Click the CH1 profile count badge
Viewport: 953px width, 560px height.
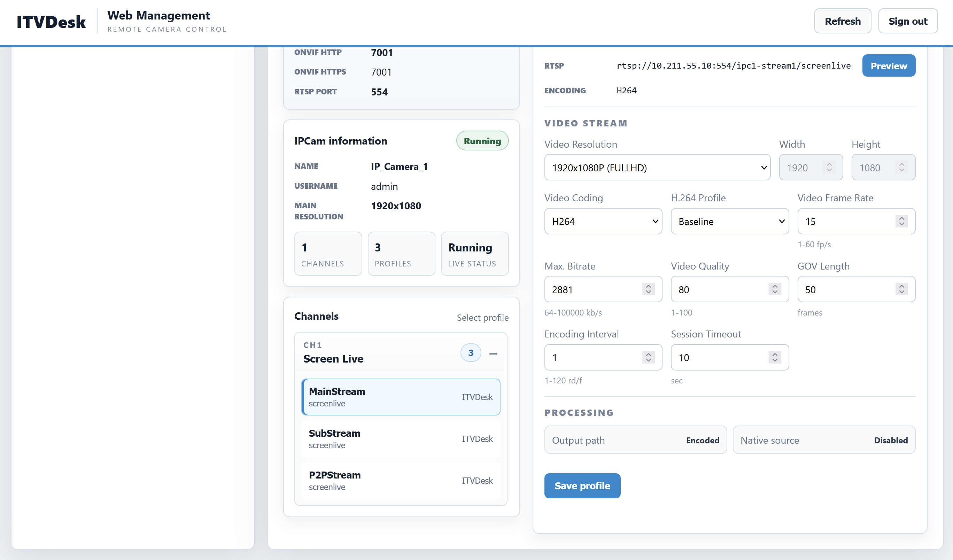471,353
